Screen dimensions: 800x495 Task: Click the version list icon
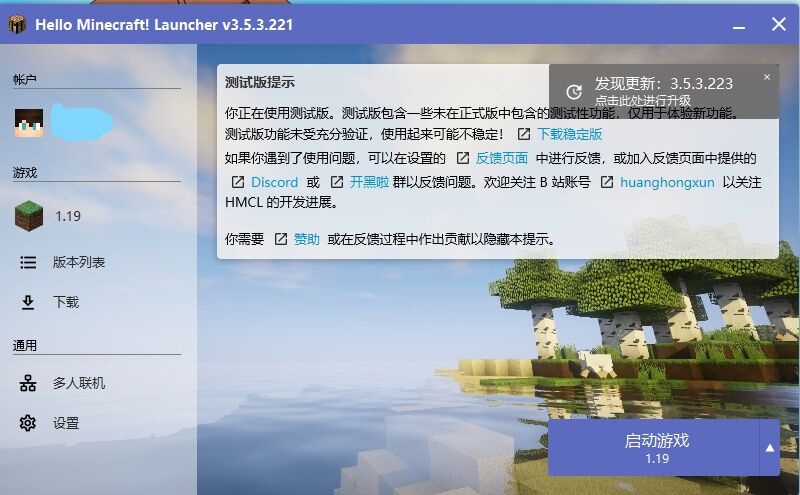[x=28, y=262]
